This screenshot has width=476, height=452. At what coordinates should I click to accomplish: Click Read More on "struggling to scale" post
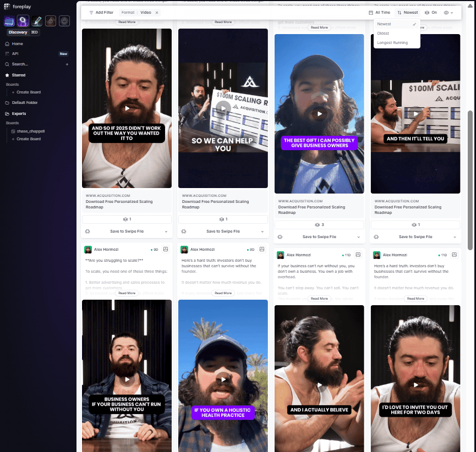click(x=127, y=293)
